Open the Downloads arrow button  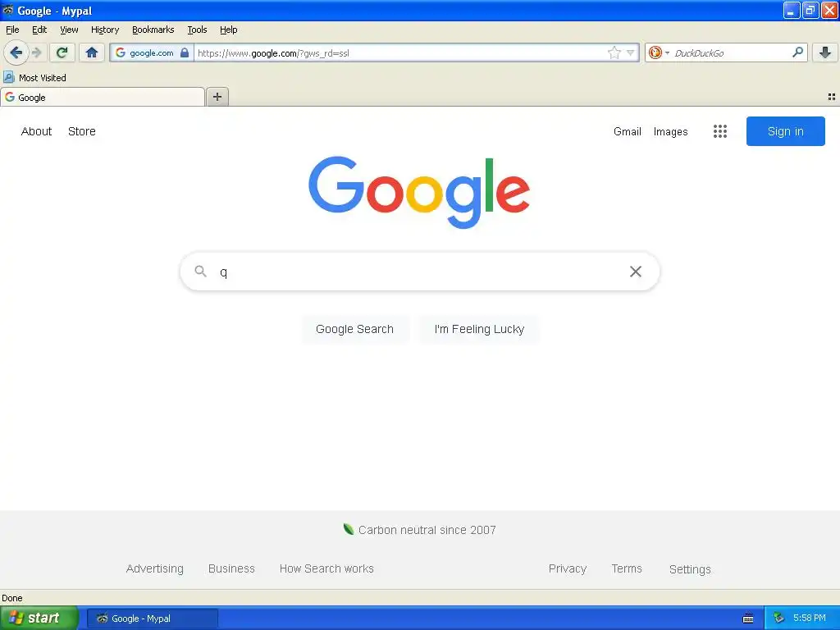point(825,52)
